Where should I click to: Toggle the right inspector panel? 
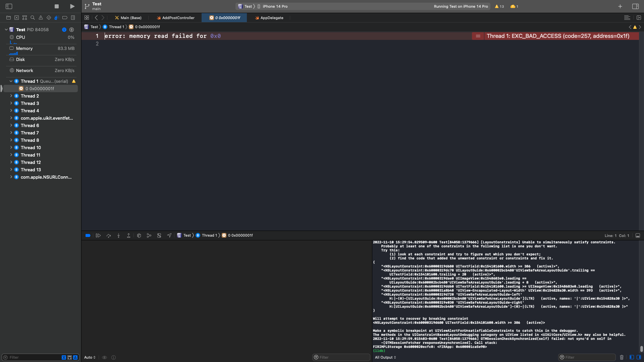pyautogui.click(x=635, y=6)
